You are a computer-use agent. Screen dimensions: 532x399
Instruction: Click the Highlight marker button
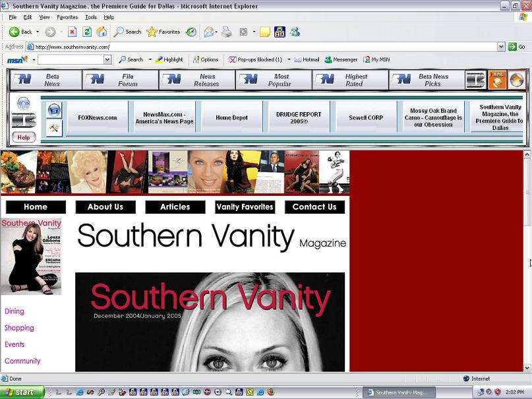(169, 60)
